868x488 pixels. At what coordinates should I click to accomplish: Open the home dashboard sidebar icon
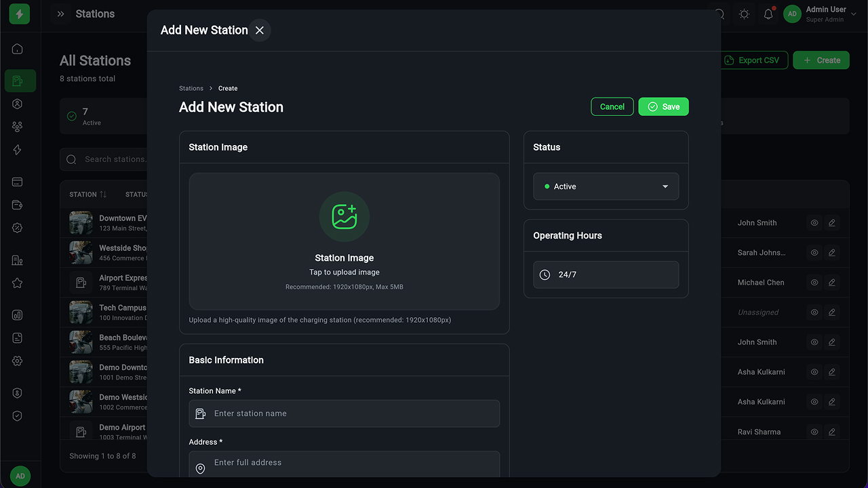click(x=18, y=49)
